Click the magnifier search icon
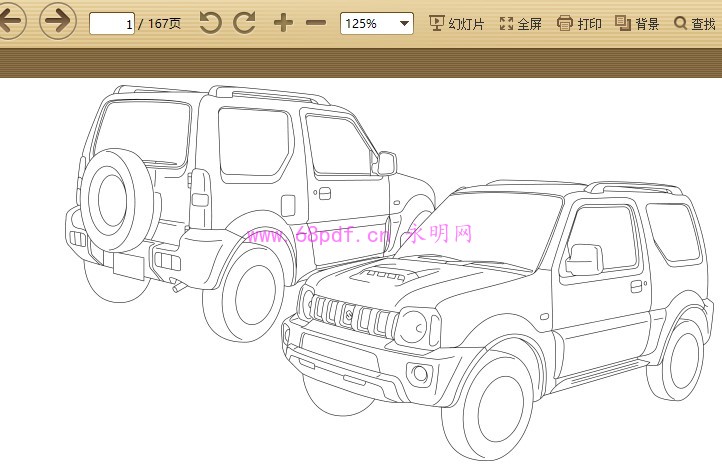722x464 pixels. 681,23
